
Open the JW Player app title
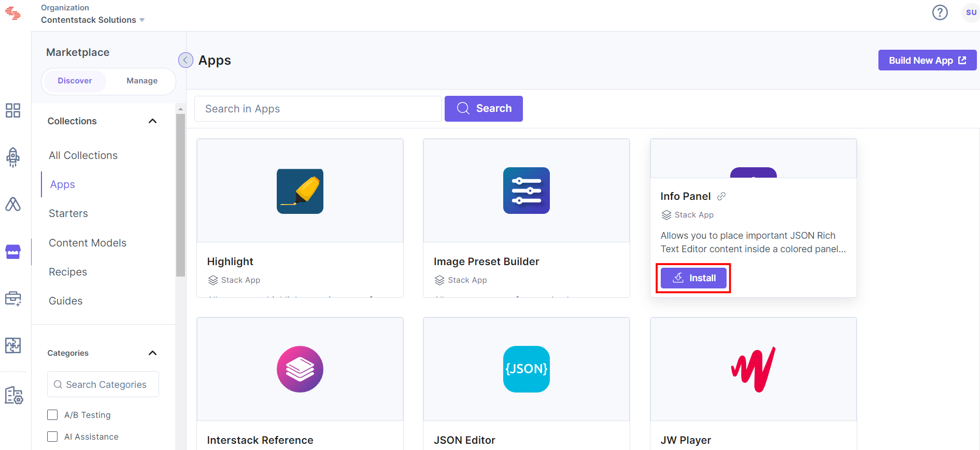[x=685, y=440]
